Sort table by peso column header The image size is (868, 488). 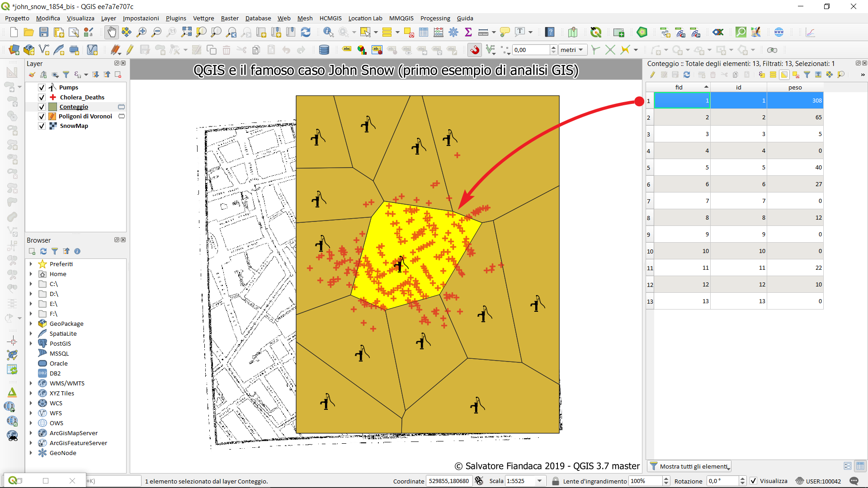coord(795,87)
